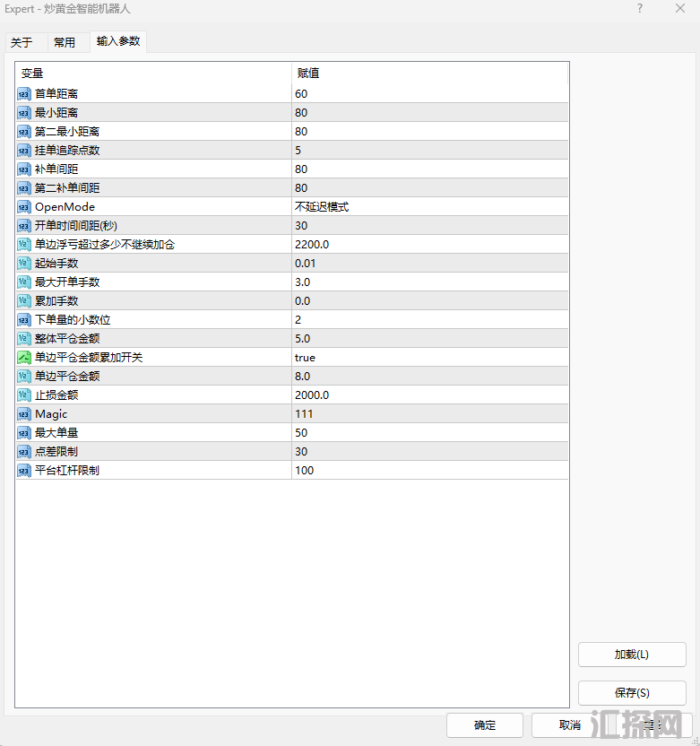Edit the 最大单量 value 50
Image resolution: width=700 pixels, height=746 pixels.
430,433
